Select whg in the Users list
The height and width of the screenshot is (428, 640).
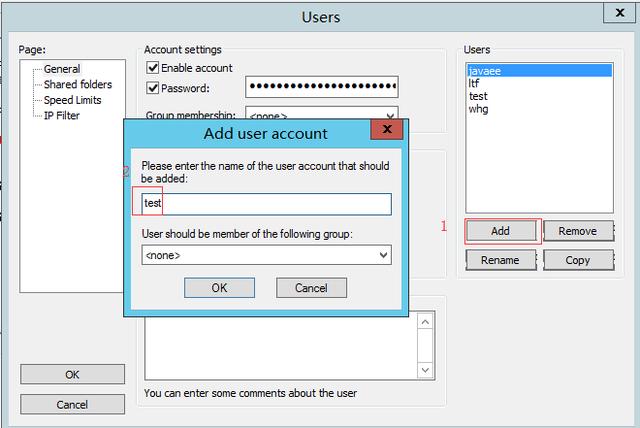click(x=478, y=110)
